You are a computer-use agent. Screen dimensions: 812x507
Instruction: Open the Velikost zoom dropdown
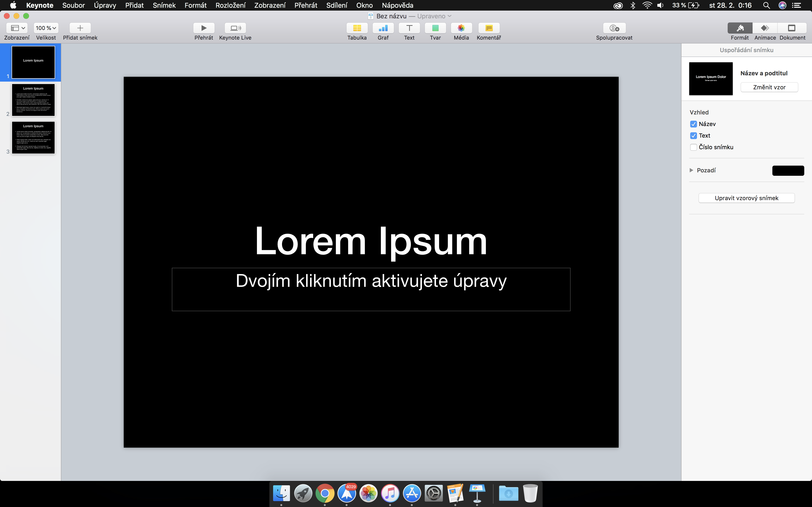point(46,28)
